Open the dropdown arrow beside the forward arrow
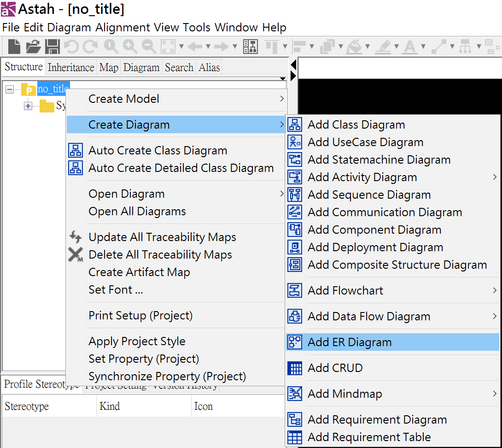 [235, 47]
